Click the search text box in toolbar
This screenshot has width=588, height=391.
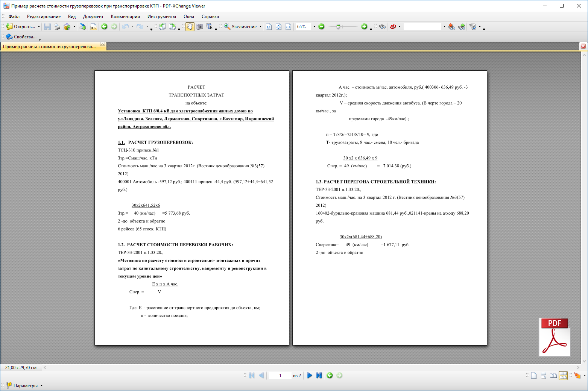(422, 27)
